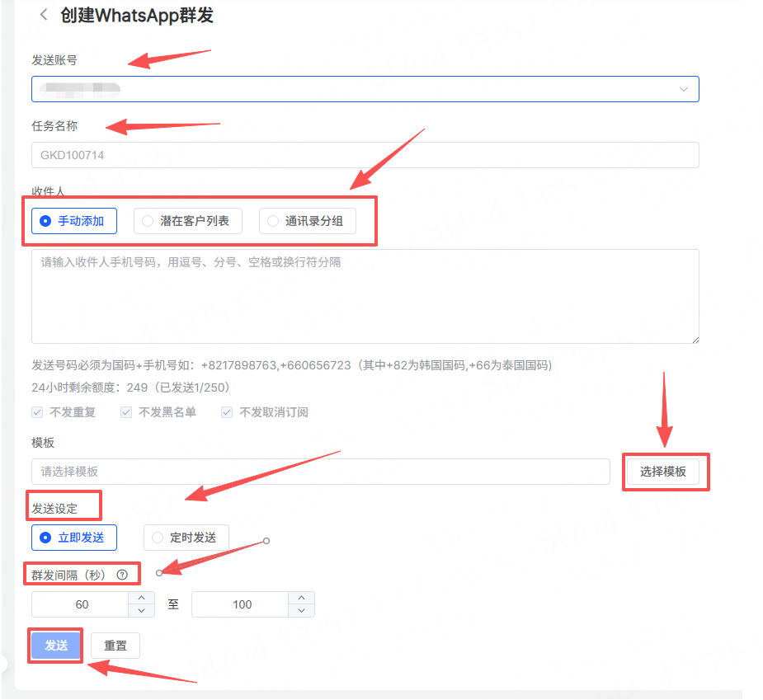Click the 重置 button
Image resolution: width=763 pixels, height=700 pixels.
pos(115,646)
